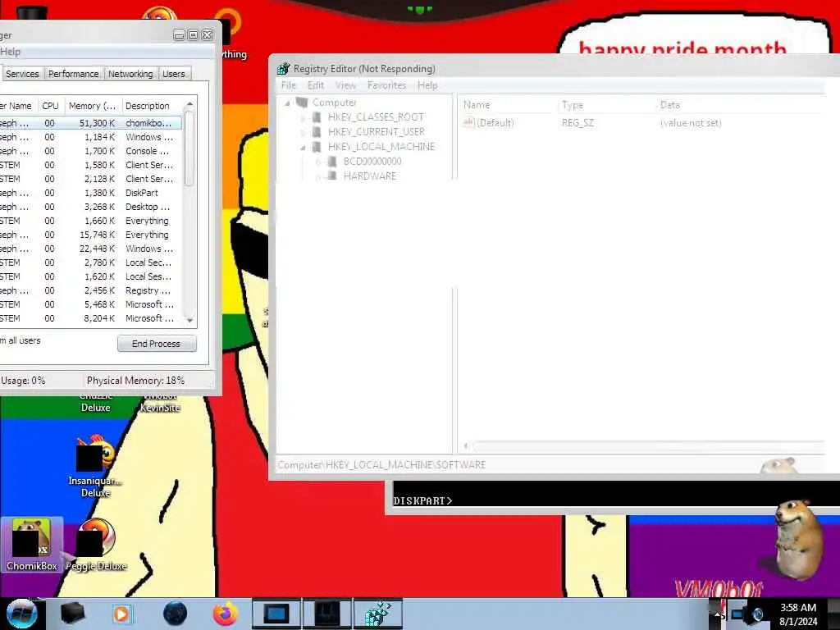Open Registry Editor Help menu

coord(427,85)
